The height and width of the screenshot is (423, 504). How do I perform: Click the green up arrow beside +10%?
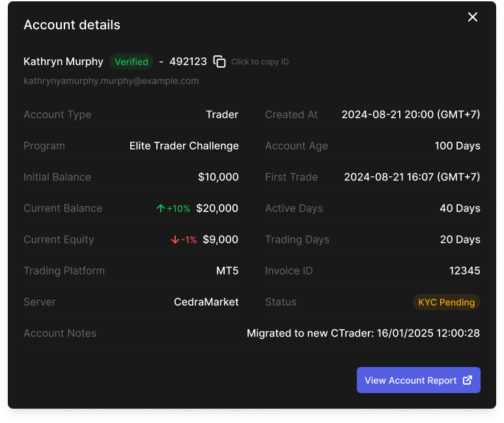[161, 209]
